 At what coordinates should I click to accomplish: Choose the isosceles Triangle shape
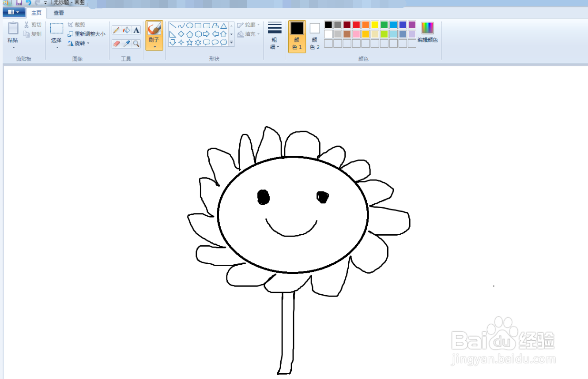223,26
